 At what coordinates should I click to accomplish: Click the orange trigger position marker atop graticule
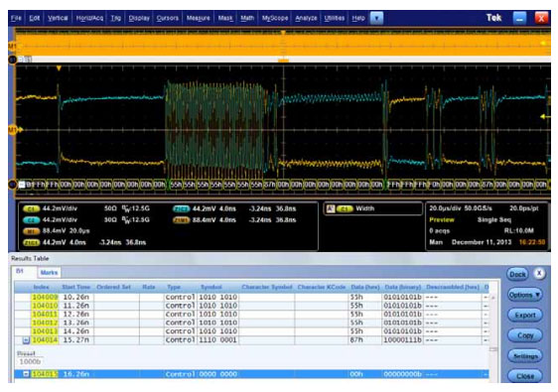click(x=59, y=68)
